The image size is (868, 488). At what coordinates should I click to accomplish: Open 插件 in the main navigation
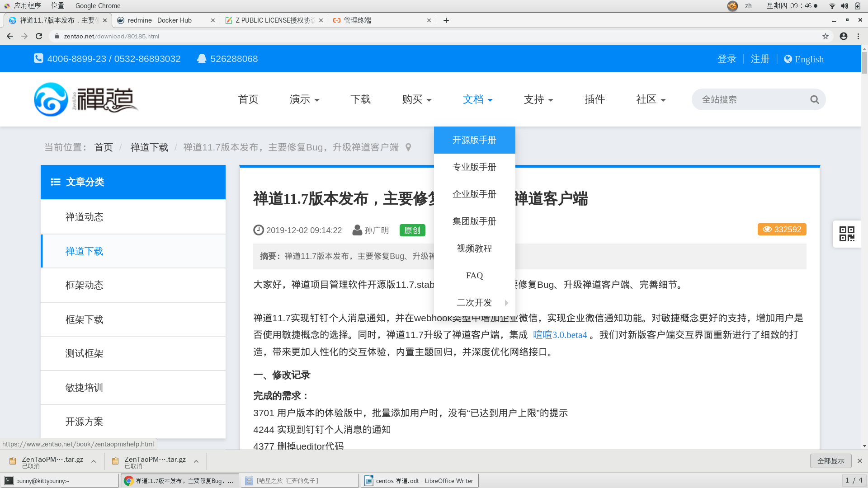(594, 99)
